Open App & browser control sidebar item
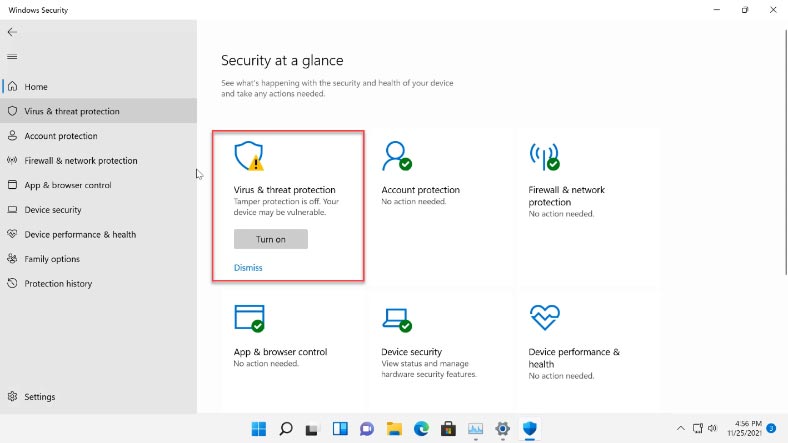788x443 pixels. pyautogui.click(x=98, y=185)
